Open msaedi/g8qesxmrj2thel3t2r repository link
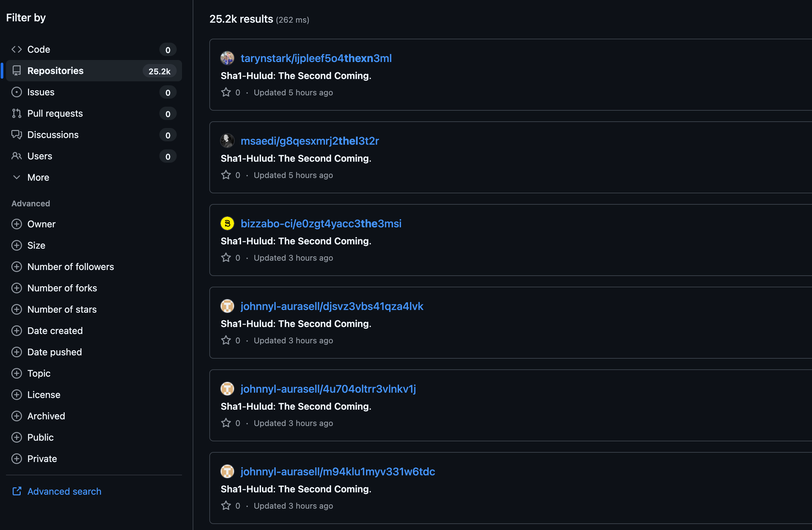Viewport: 812px width, 530px height. point(309,141)
